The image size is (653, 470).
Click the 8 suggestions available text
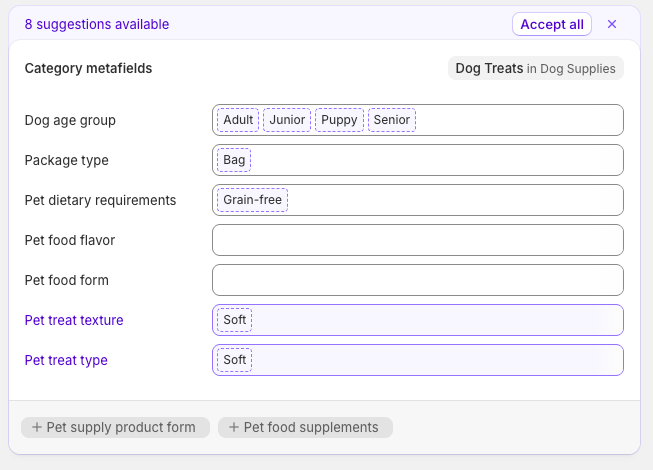[x=97, y=24]
